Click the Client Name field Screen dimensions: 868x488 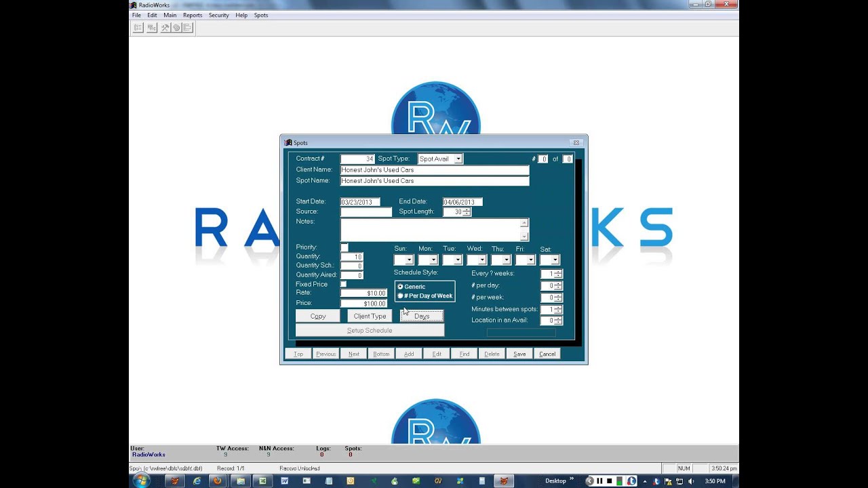tap(435, 170)
